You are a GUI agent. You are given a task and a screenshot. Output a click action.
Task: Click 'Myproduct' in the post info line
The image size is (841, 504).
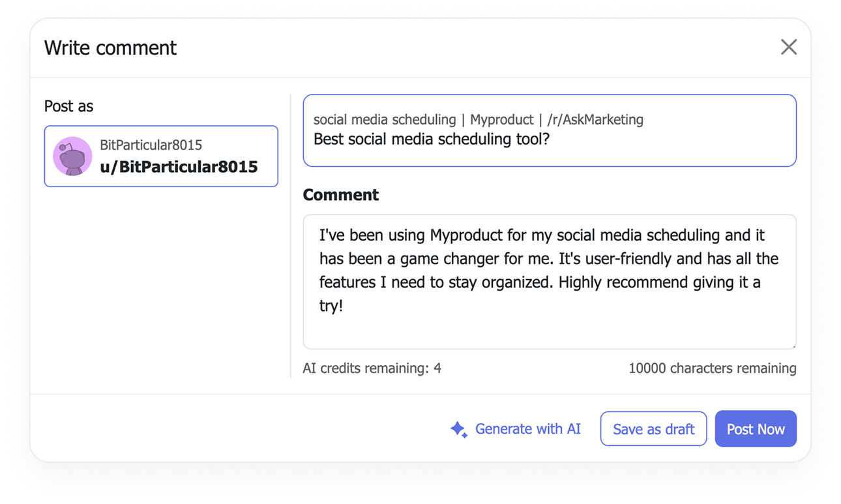tap(501, 120)
